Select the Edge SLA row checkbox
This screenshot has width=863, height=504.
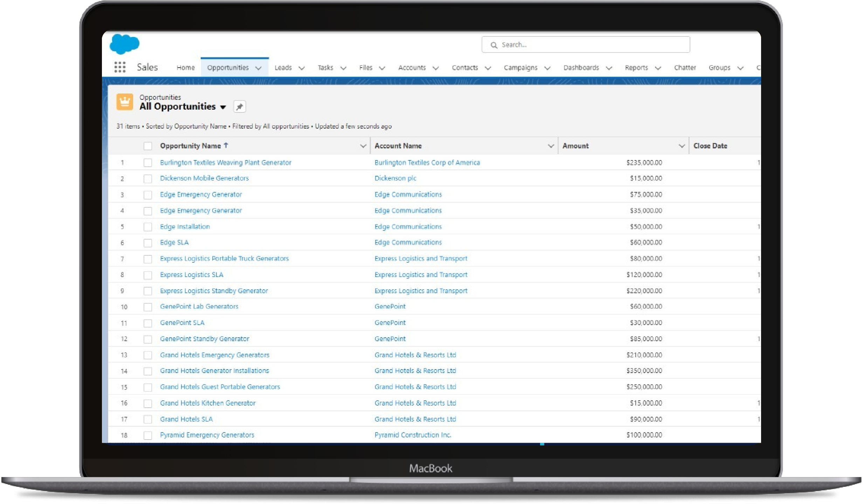[148, 243]
